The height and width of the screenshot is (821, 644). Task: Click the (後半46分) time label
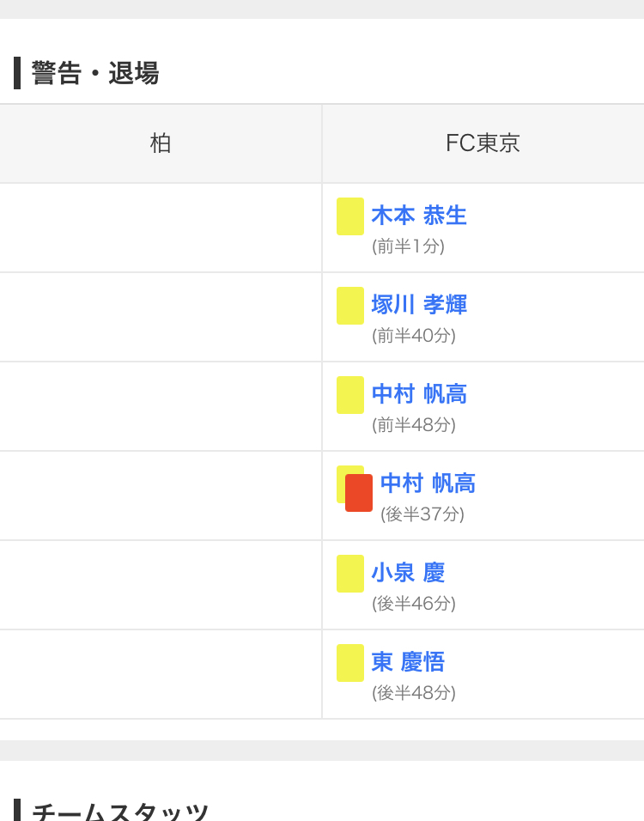point(414,603)
